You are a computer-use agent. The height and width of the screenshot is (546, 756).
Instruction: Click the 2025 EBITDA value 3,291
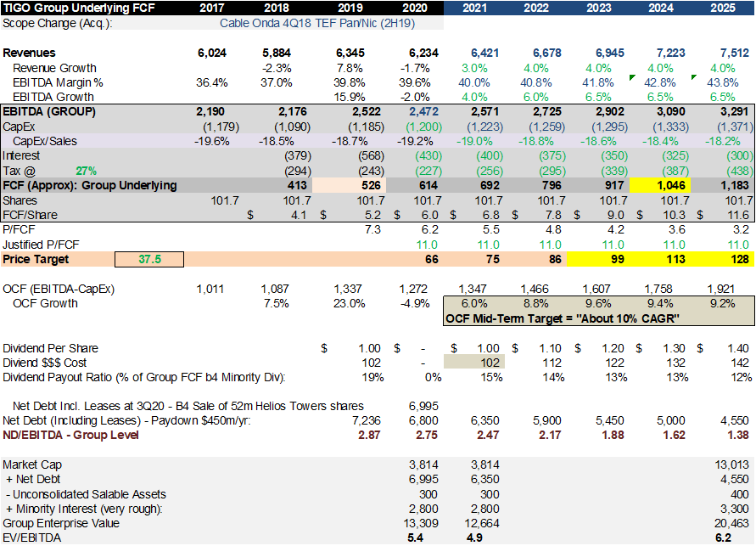click(734, 111)
